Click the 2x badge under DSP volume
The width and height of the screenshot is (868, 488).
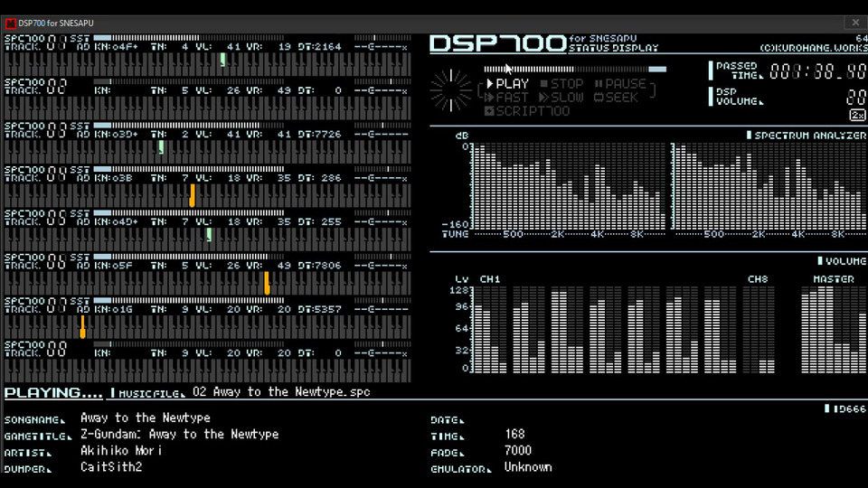tap(857, 115)
